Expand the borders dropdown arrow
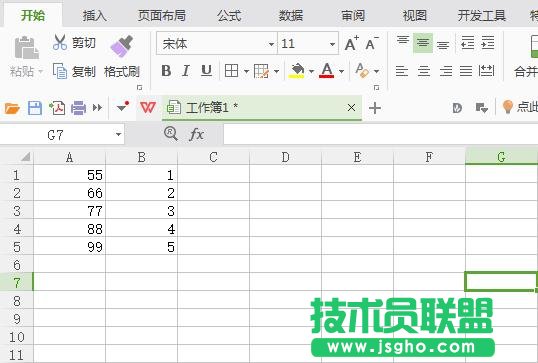Screen dimensions: 538x363 click(x=246, y=71)
